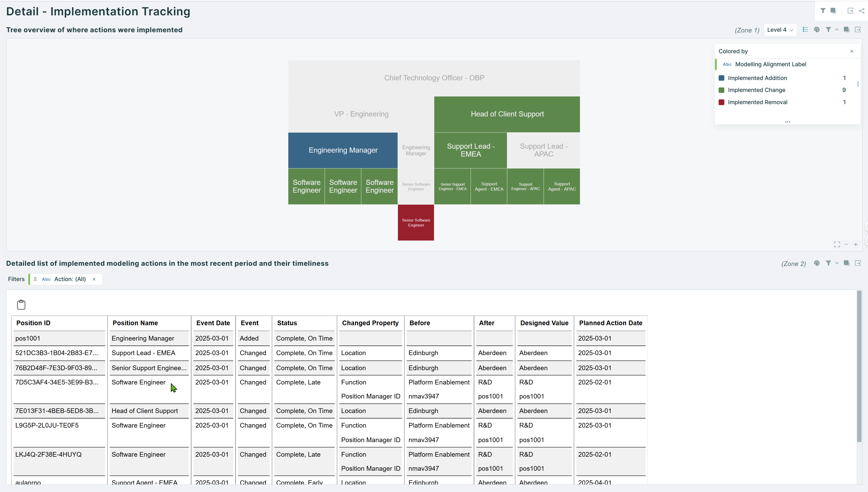Click the legend list icon in Zone 1 toolbar
The width and height of the screenshot is (868, 492).
coord(805,29)
